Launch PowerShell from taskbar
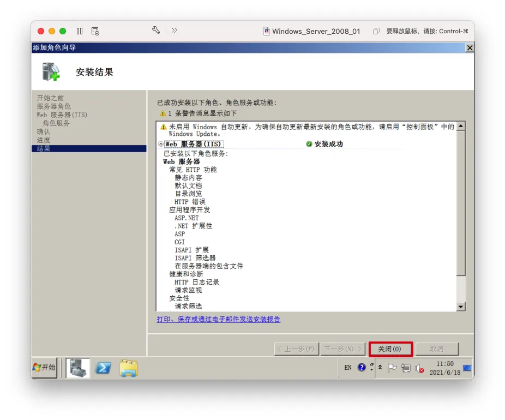 [x=103, y=368]
